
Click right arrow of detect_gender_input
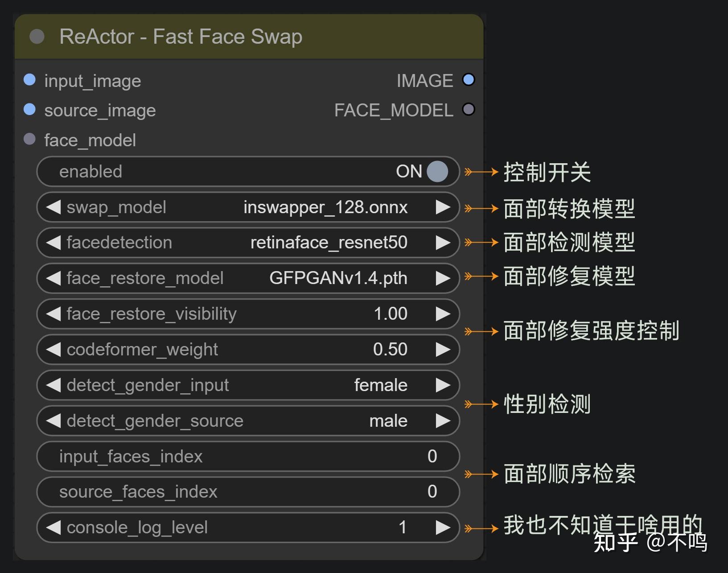coord(443,385)
